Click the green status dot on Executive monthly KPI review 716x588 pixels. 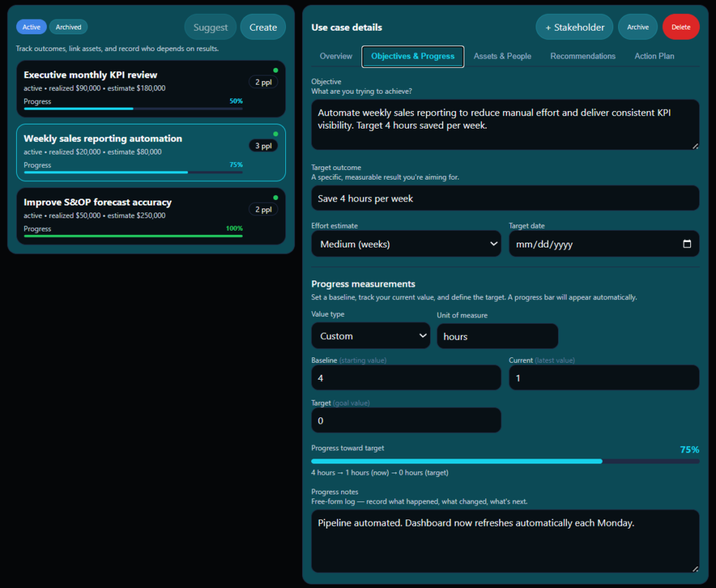pos(275,71)
